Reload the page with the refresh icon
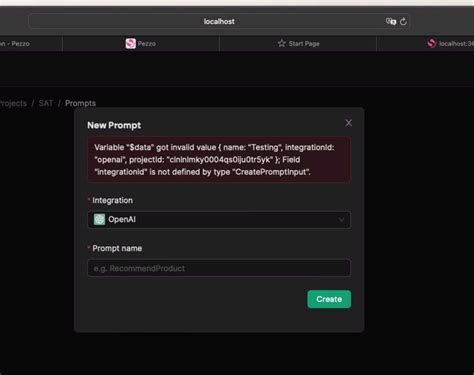Image resolution: width=474 pixels, height=375 pixels. coord(403,22)
